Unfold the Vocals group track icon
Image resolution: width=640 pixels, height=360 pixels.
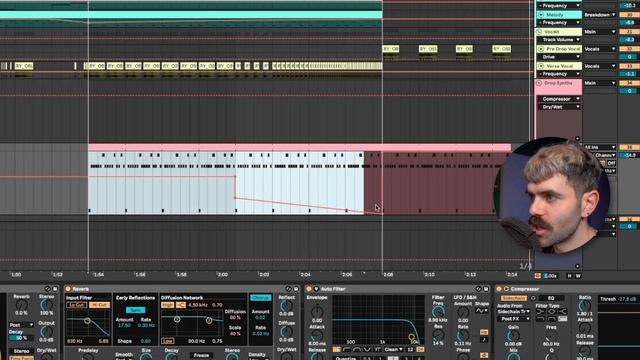[x=539, y=32]
